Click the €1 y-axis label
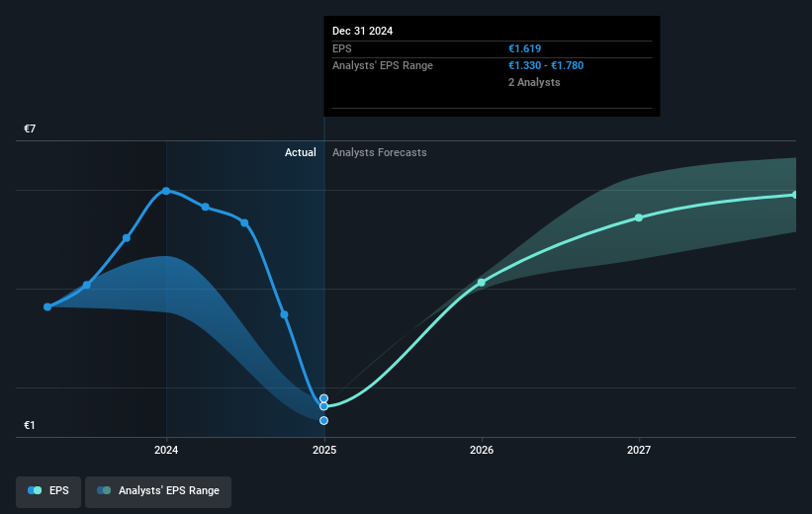812x514 pixels. click(30, 425)
